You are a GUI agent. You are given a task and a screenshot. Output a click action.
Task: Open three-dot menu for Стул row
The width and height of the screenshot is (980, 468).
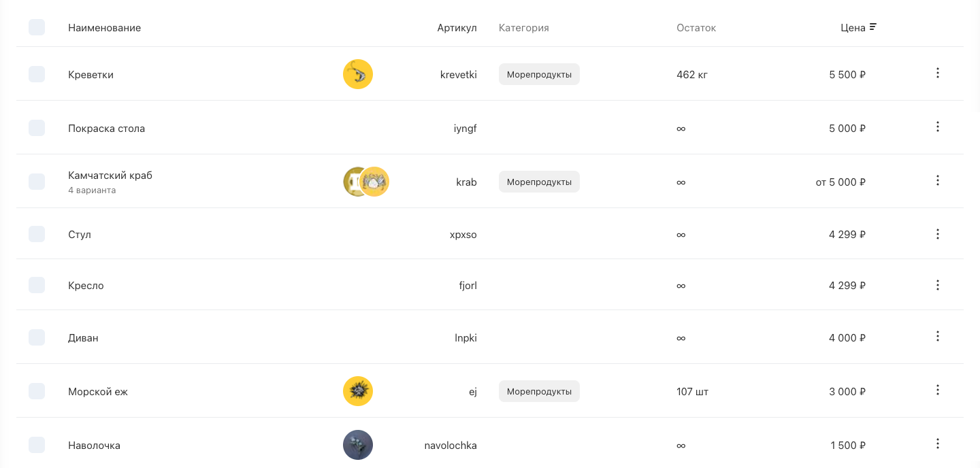point(937,234)
